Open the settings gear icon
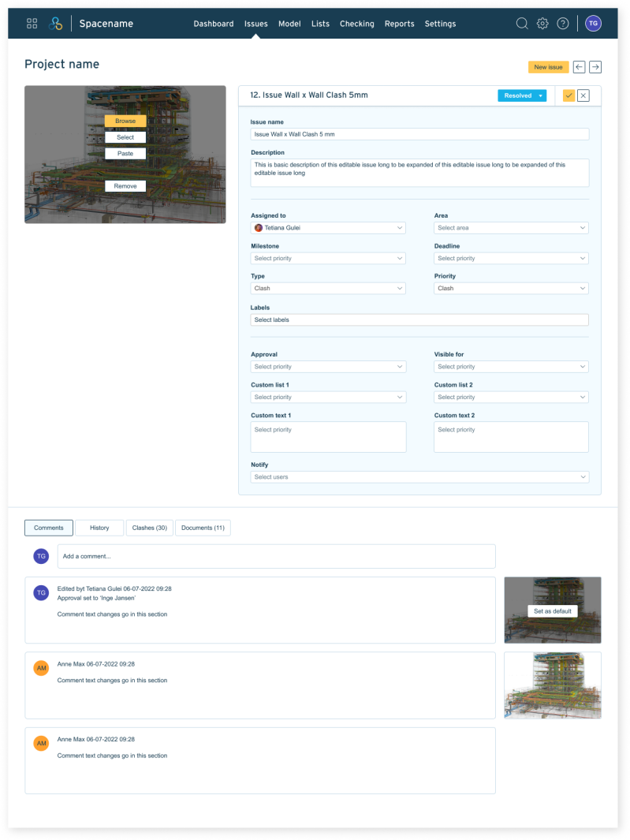 pyautogui.click(x=542, y=24)
